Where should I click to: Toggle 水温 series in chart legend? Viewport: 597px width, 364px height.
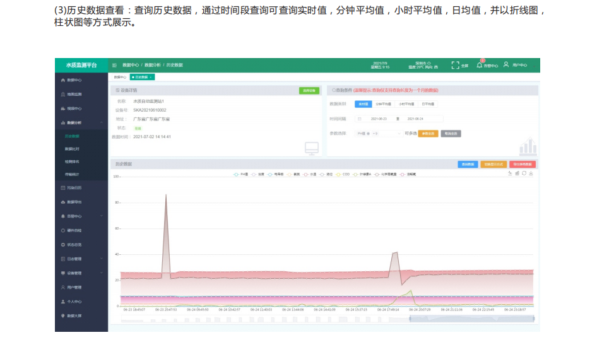coord(309,174)
